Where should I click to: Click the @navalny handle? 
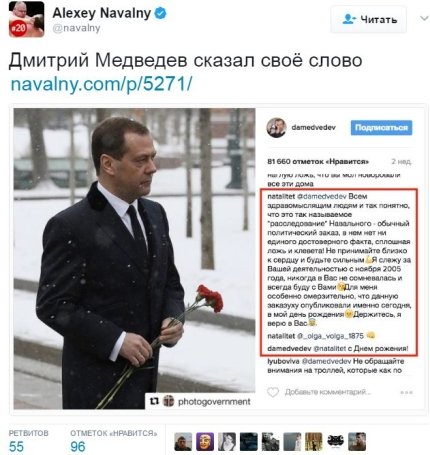(76, 28)
